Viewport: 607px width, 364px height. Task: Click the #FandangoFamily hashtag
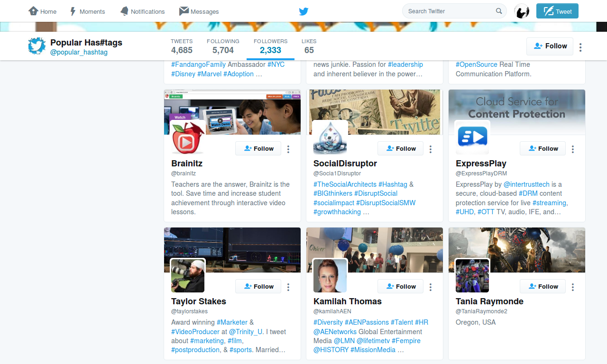tap(198, 64)
